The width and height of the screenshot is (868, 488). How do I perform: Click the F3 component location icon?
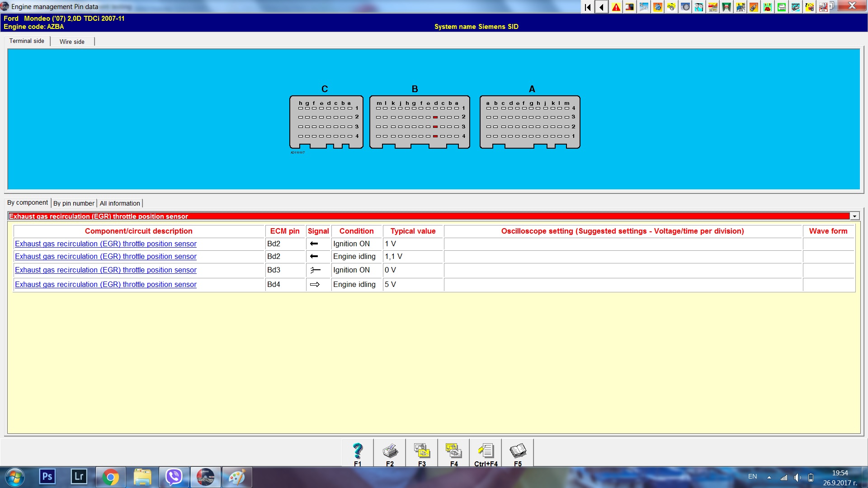422,451
